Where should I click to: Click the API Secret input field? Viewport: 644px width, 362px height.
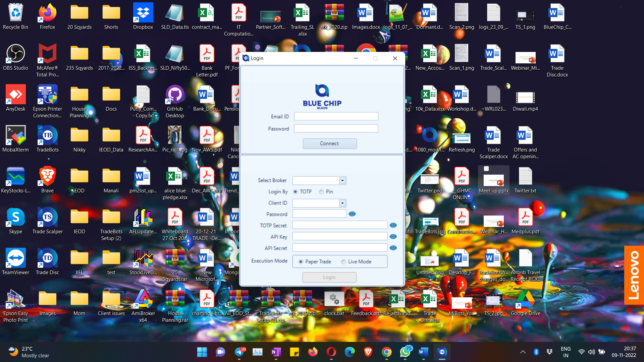(x=340, y=248)
